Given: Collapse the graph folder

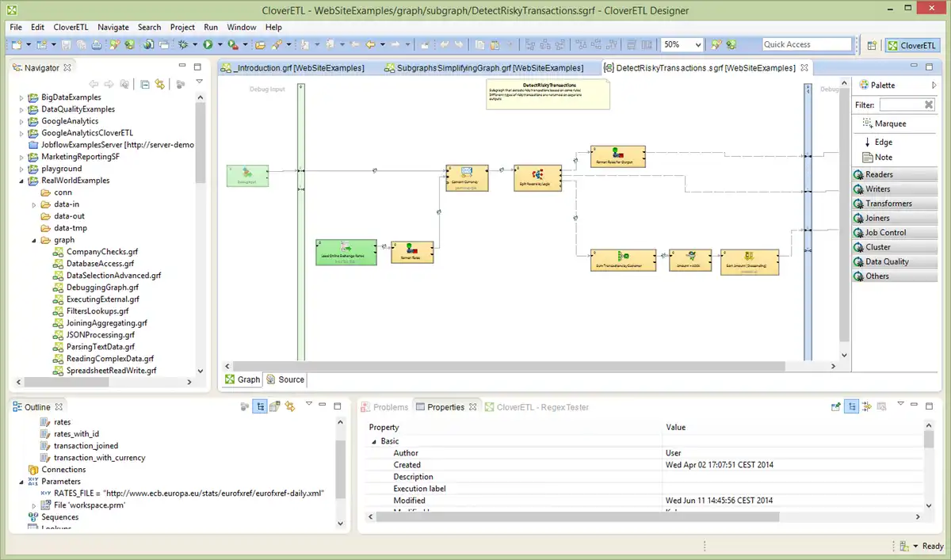Looking at the screenshot, I should (34, 240).
